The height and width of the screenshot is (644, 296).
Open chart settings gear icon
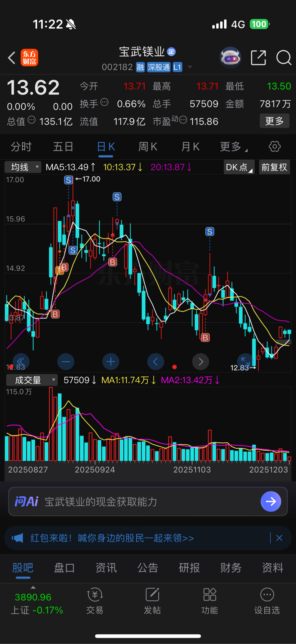[274, 147]
